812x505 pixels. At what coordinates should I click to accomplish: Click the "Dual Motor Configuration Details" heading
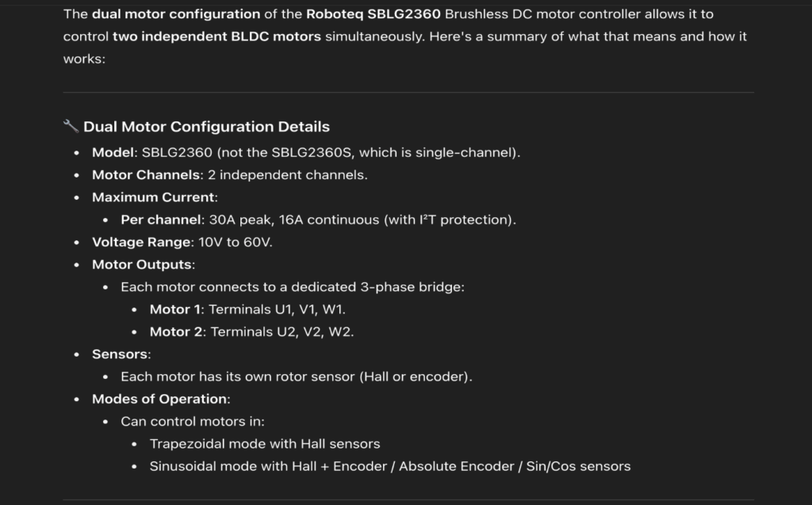click(206, 127)
